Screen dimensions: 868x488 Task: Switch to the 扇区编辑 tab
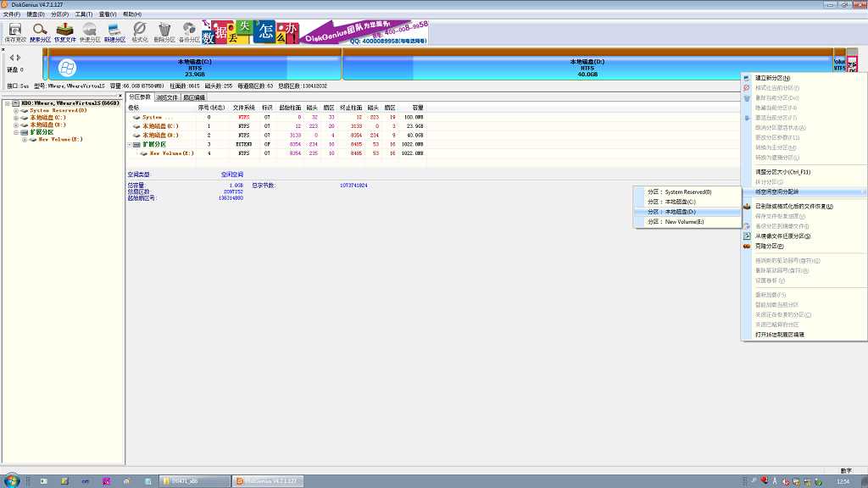(194, 97)
